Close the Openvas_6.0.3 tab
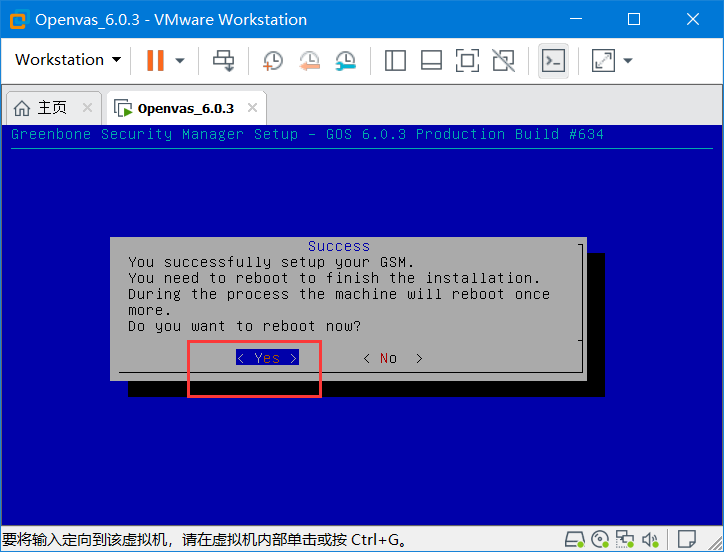This screenshot has height=552, width=724. [x=252, y=108]
